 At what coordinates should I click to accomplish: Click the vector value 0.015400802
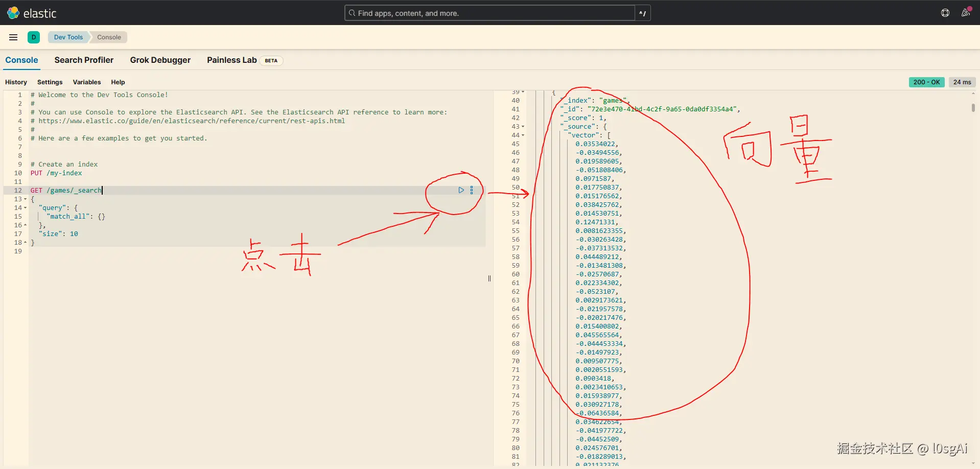pos(599,326)
